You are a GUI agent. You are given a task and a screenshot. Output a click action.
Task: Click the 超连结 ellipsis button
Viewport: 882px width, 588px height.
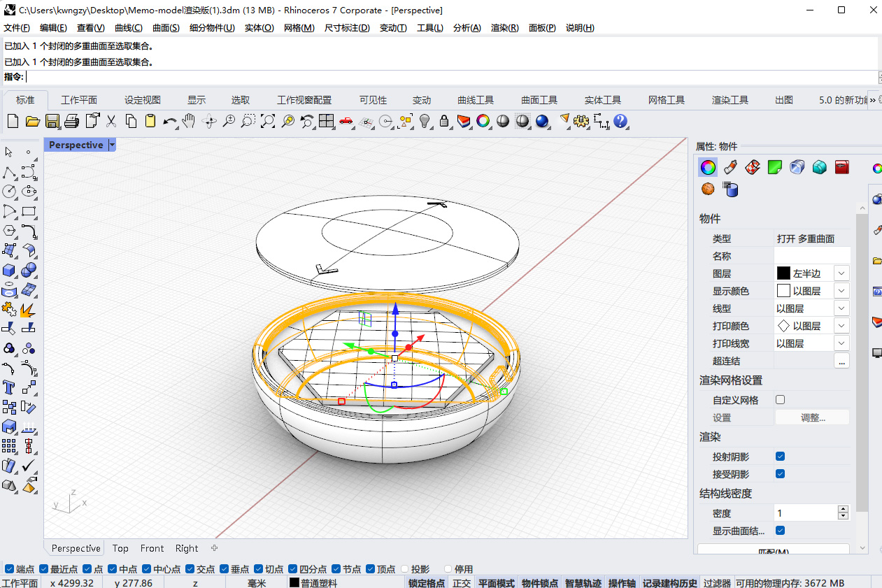click(841, 361)
